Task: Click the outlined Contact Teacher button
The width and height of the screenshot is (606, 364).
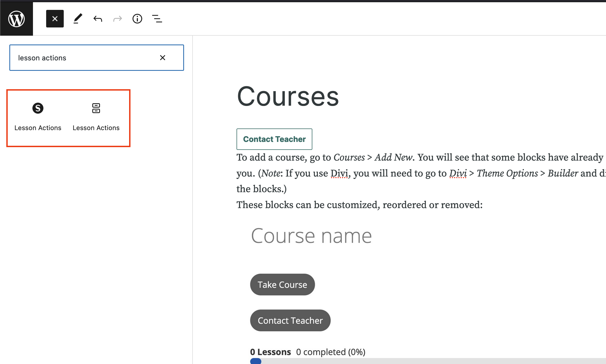Action: pyautogui.click(x=274, y=139)
